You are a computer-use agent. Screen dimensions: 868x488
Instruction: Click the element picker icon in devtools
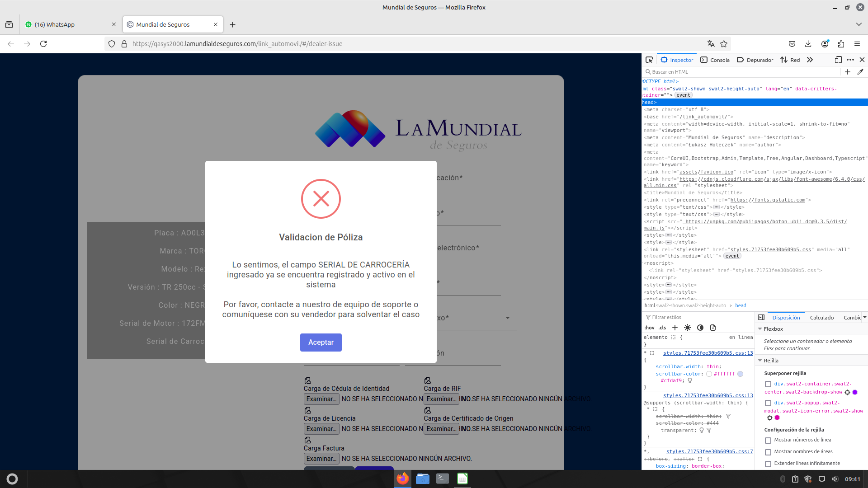coord(649,60)
